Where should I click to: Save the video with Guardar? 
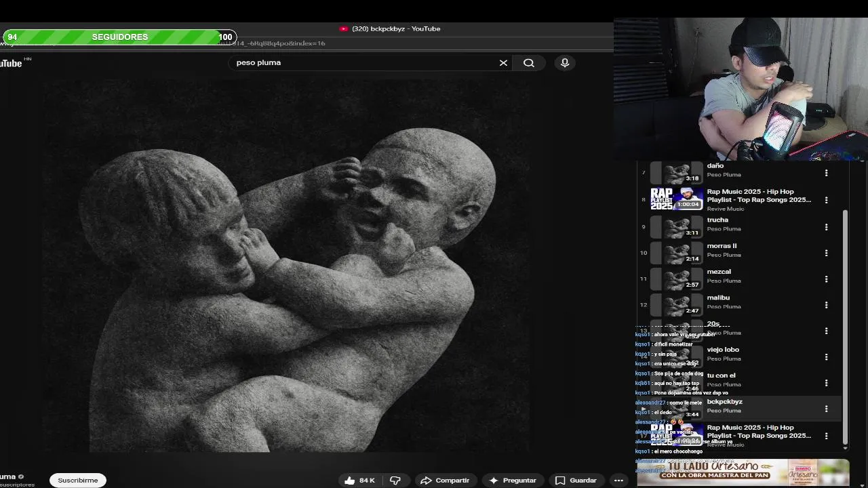coord(576,481)
